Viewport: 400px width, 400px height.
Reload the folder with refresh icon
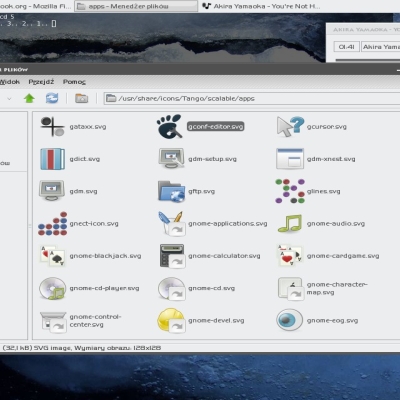(52, 98)
